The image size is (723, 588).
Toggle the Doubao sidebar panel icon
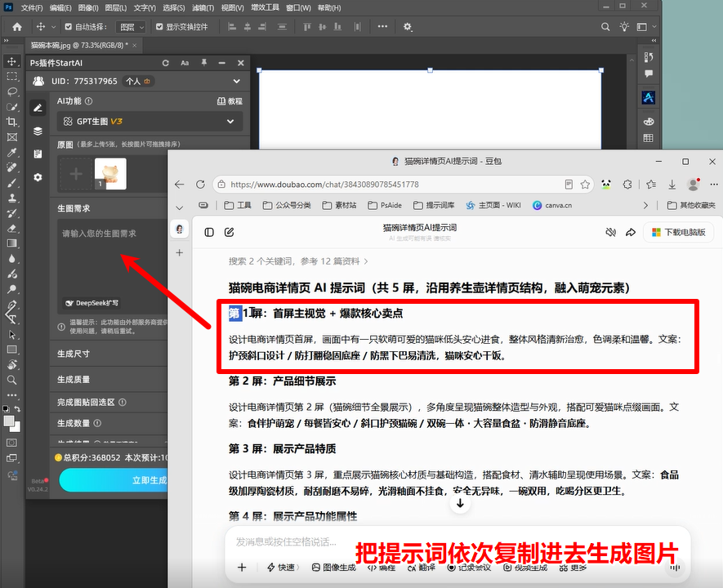(x=209, y=232)
